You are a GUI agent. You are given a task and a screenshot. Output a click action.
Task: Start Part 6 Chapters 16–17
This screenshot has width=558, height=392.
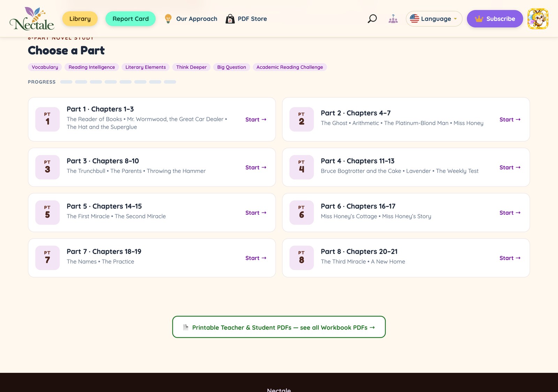click(x=510, y=213)
